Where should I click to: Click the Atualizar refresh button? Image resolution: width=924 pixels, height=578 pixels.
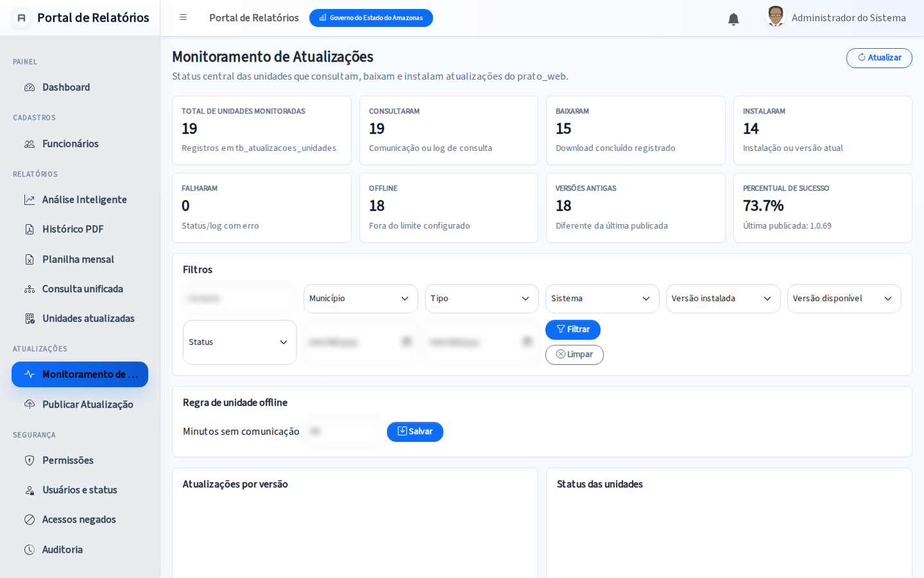coord(879,58)
